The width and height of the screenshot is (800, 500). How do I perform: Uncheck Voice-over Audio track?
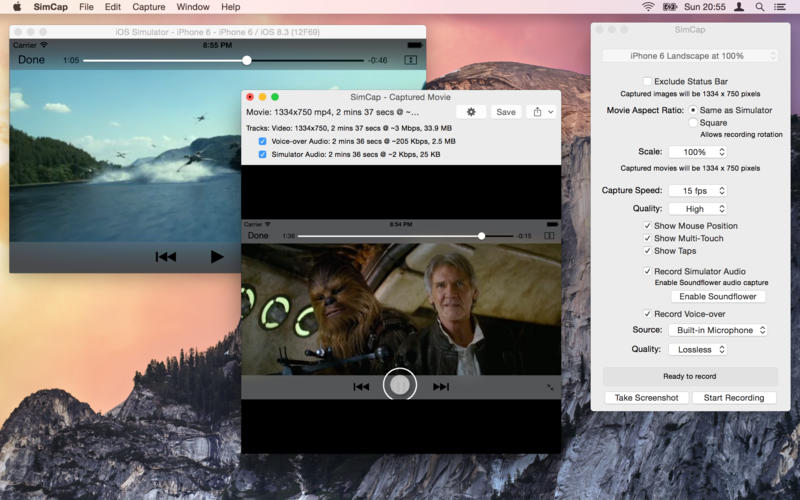263,142
